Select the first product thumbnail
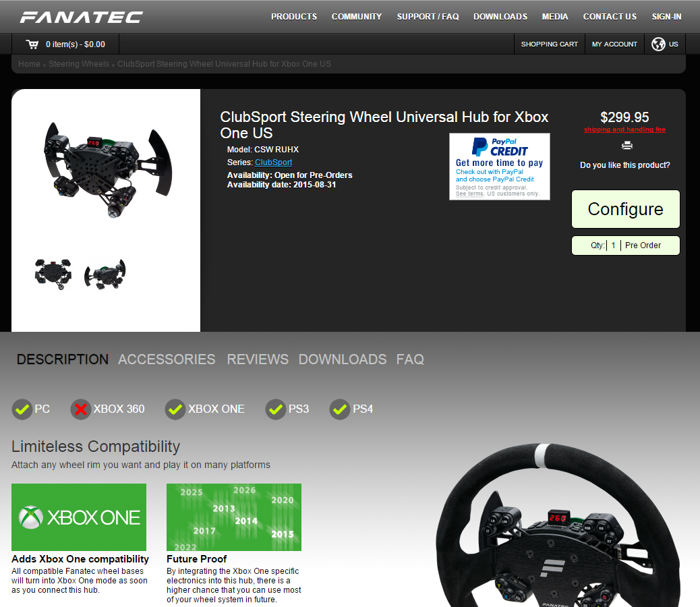Viewport: 700px width, 607px height. pyautogui.click(x=53, y=274)
